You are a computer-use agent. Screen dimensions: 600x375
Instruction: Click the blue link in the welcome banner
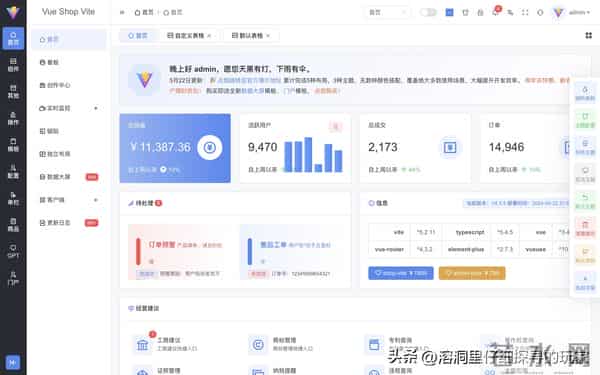coord(249,80)
